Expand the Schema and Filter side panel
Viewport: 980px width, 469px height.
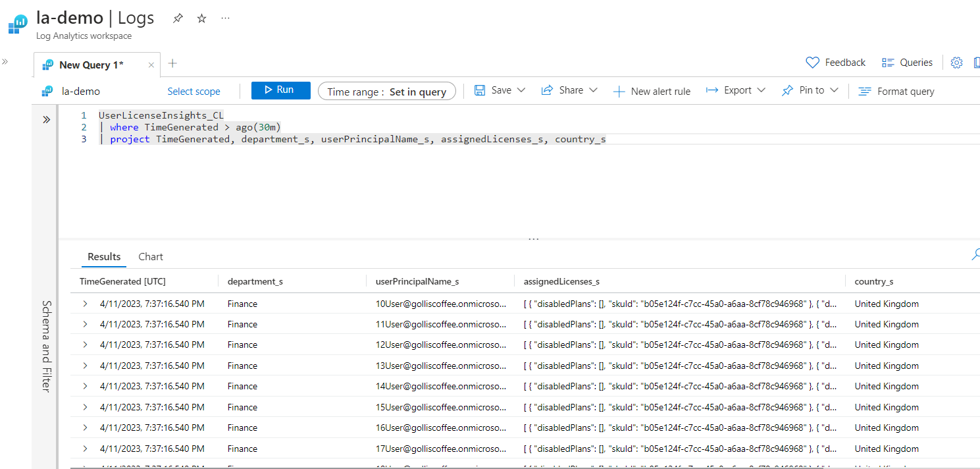46,120
